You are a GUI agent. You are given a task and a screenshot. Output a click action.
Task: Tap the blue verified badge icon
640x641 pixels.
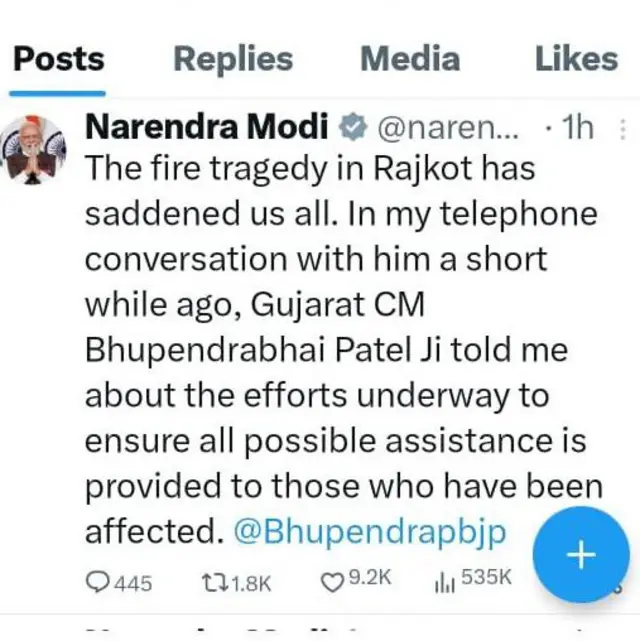(x=351, y=128)
